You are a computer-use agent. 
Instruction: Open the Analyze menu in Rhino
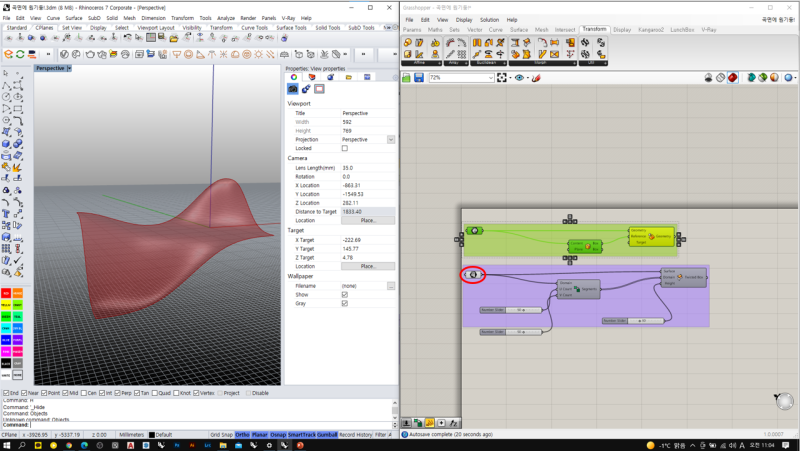pyautogui.click(x=225, y=18)
